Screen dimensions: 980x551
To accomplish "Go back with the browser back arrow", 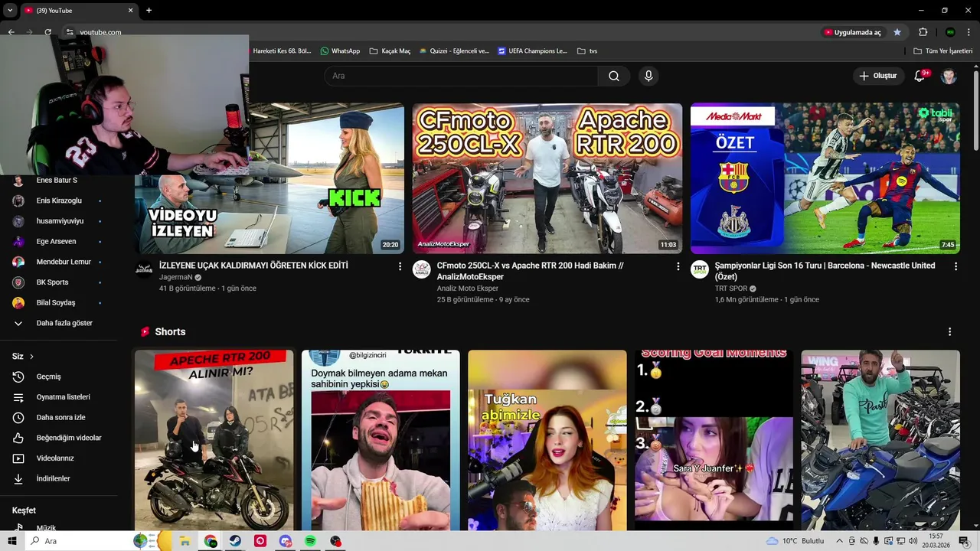I will (11, 32).
